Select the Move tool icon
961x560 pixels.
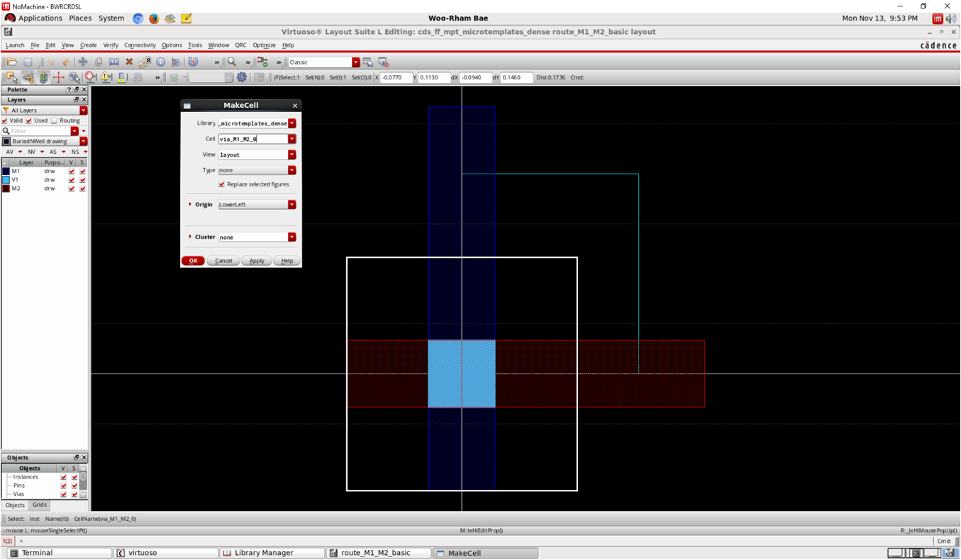(x=83, y=62)
